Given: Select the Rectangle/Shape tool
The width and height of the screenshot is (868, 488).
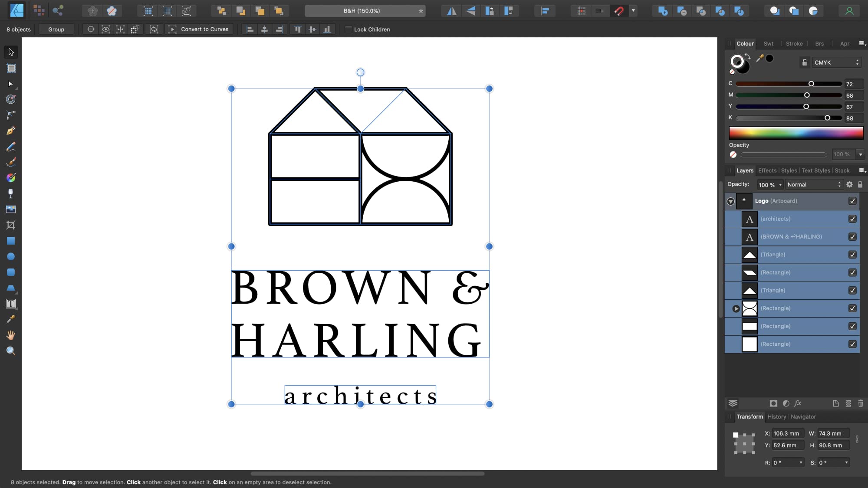Looking at the screenshot, I should pos(11,241).
